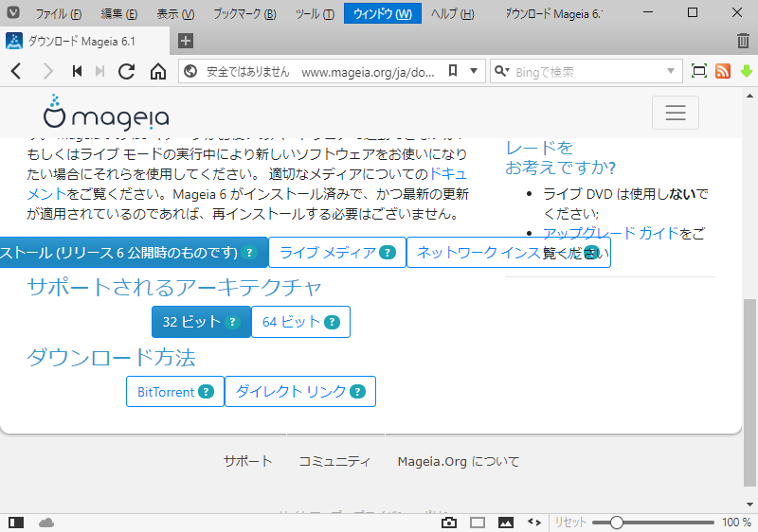This screenshot has width=758, height=532.
Task: Toggle the side panel icon
Action: pyautogui.click(x=16, y=523)
